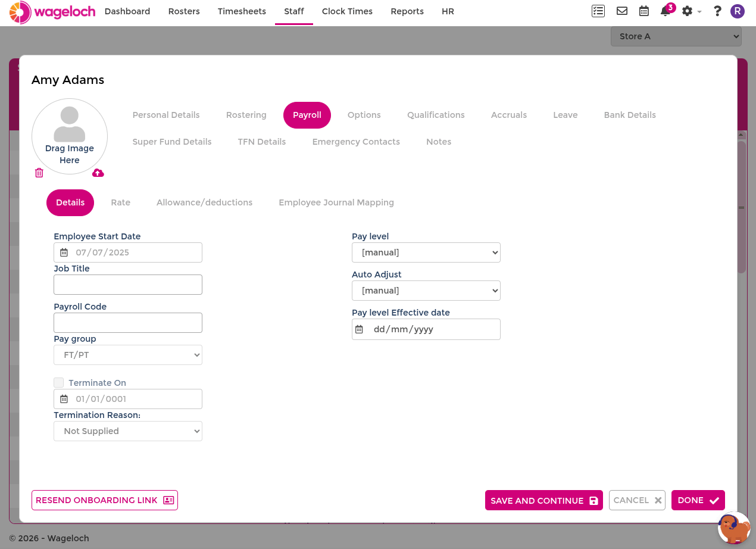Image resolution: width=756 pixels, height=549 pixels.
Task: Open the Store A selector dropdown
Action: 676,36
